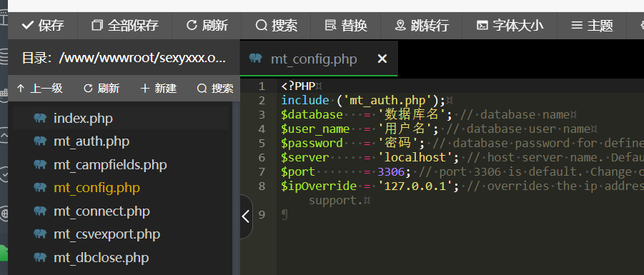This screenshot has height=275, width=644.
Task: Click line number 3 in the gutter
Action: pyautogui.click(x=262, y=115)
